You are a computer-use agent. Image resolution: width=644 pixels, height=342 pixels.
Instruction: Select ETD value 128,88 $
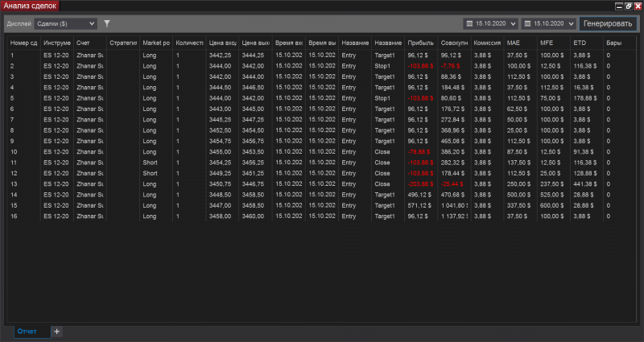pyautogui.click(x=585, y=173)
